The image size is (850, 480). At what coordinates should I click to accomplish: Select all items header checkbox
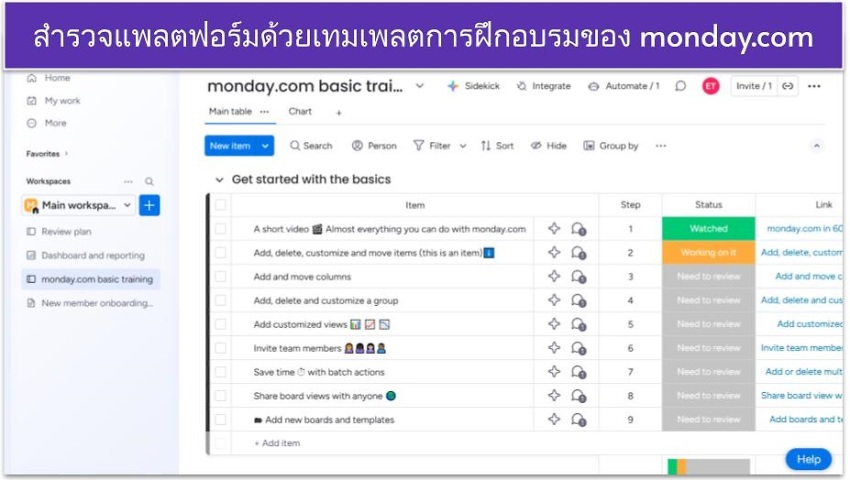(x=220, y=205)
